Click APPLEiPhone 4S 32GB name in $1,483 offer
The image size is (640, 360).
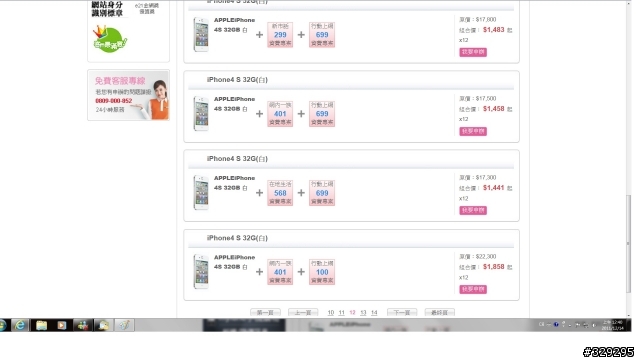234,25
